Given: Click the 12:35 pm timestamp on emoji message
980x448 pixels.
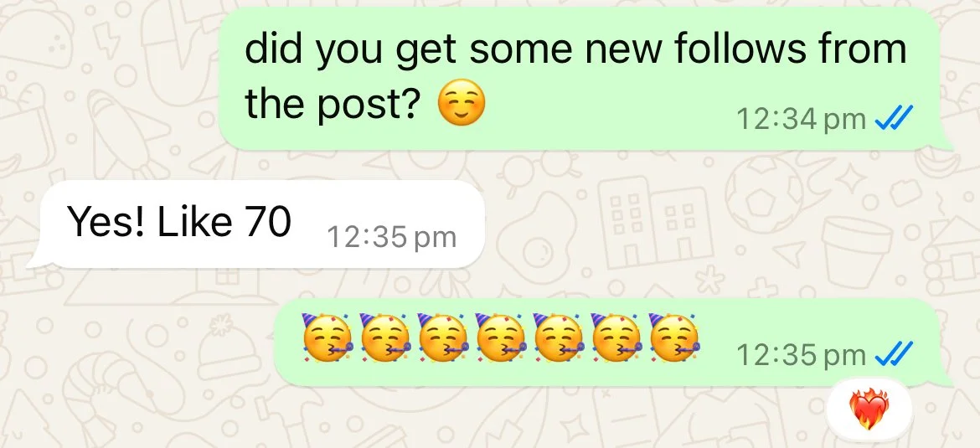Looking at the screenshot, I should 802,356.
